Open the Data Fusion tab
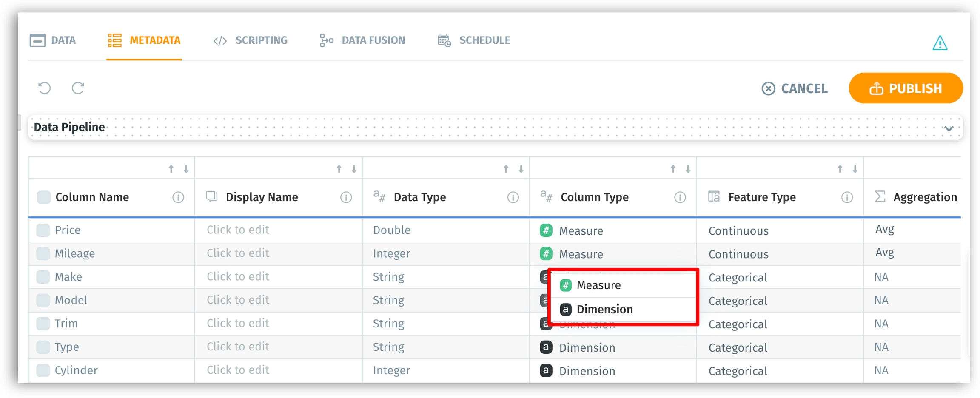The width and height of the screenshot is (980, 398). (x=362, y=40)
